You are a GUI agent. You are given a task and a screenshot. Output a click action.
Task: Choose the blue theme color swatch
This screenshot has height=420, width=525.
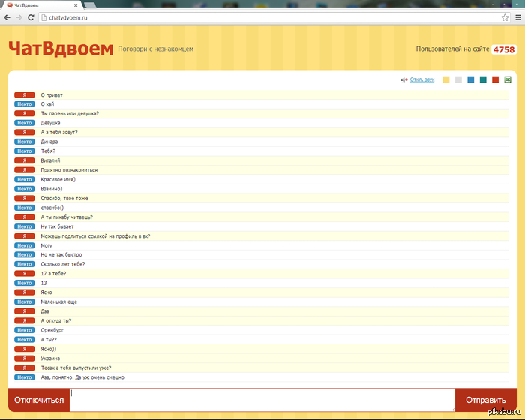470,79
